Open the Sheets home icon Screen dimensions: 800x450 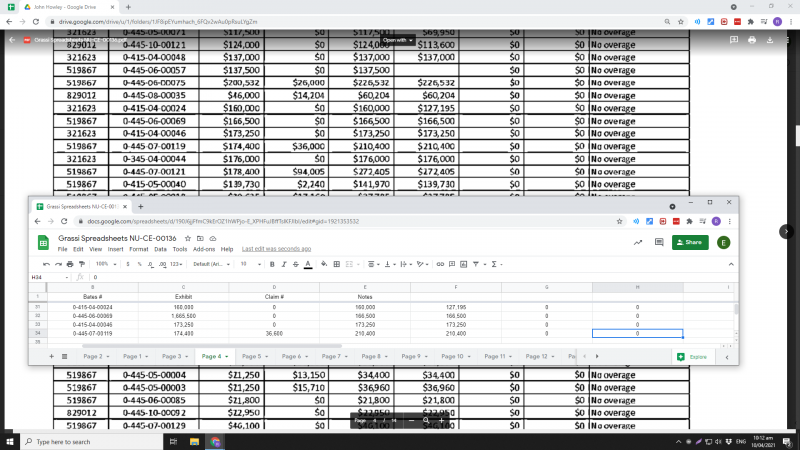tap(43, 243)
